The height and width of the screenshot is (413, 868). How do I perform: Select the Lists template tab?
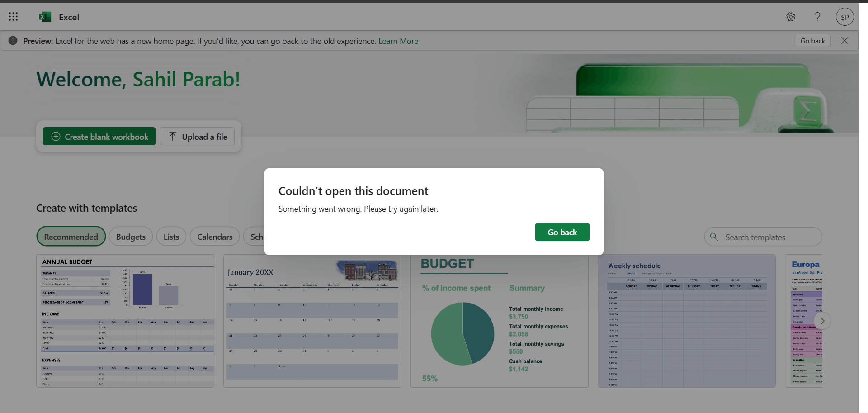pos(171,237)
